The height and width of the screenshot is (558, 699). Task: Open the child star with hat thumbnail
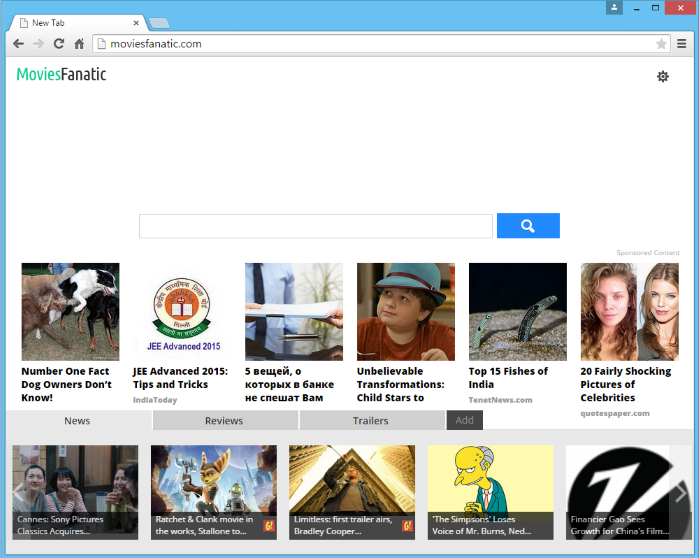click(406, 312)
